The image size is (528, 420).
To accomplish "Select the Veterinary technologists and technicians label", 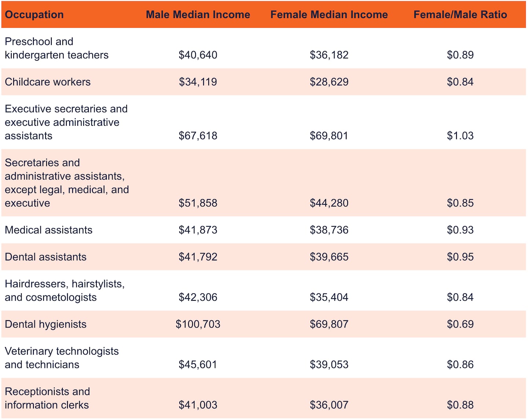I will (x=62, y=358).
